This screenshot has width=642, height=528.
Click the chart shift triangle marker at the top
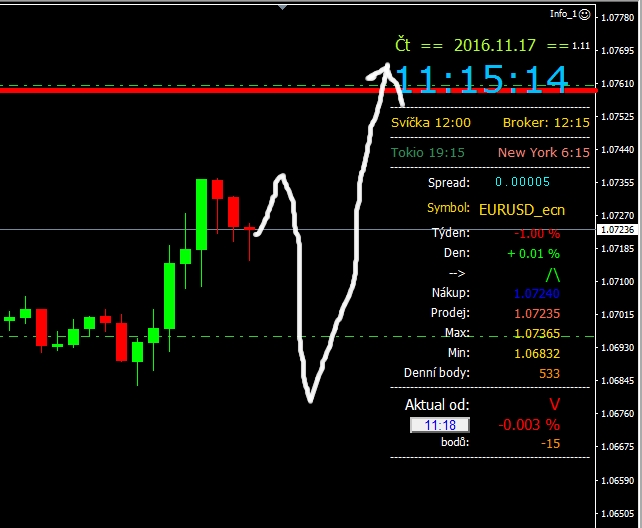[282, 7]
